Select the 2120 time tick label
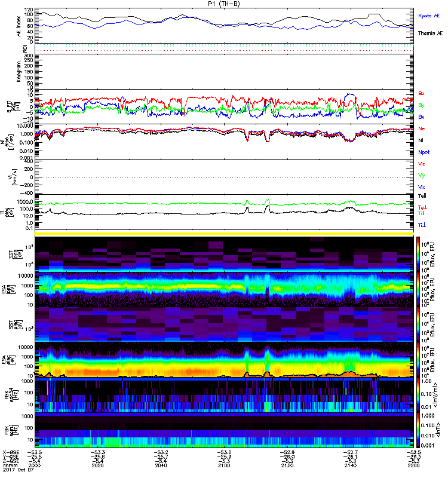The image size is (448, 478). coord(287,465)
